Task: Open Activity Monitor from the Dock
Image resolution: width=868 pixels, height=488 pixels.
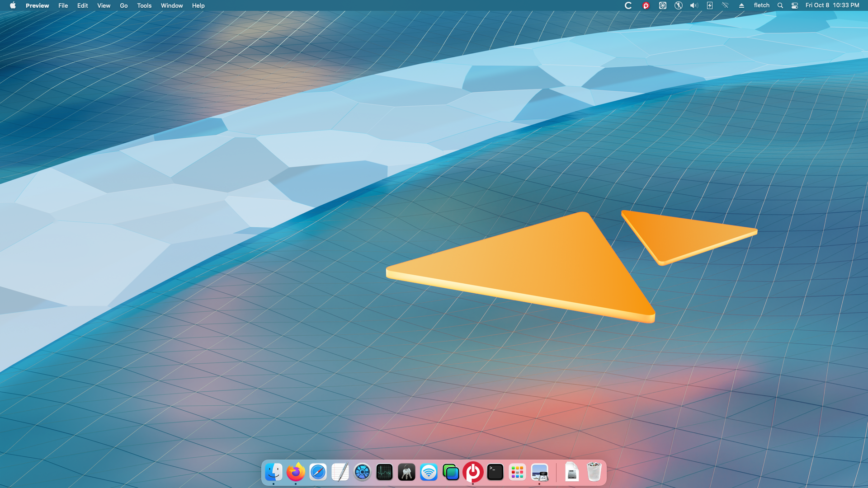Action: point(384,472)
